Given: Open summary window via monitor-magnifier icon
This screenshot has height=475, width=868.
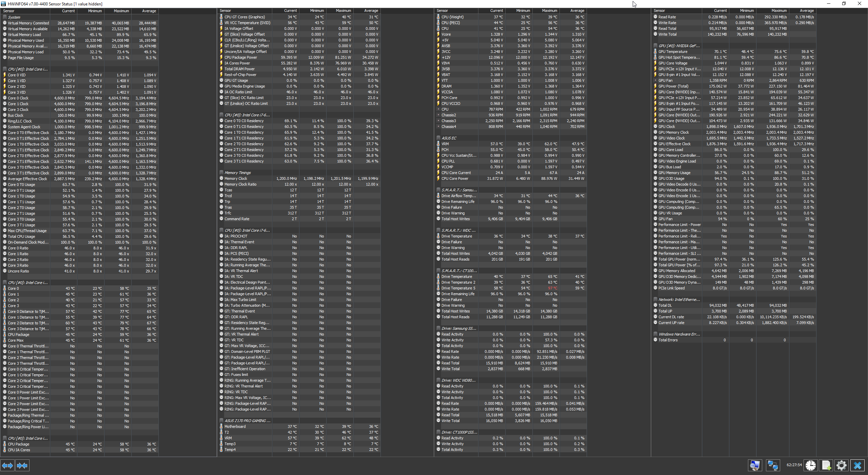Looking at the screenshot, I should 755,465.
